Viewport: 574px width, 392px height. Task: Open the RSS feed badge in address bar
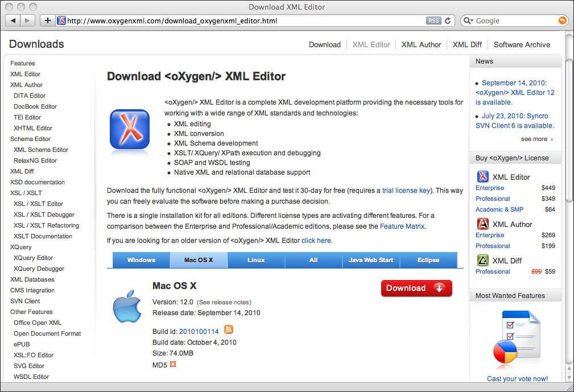[433, 20]
